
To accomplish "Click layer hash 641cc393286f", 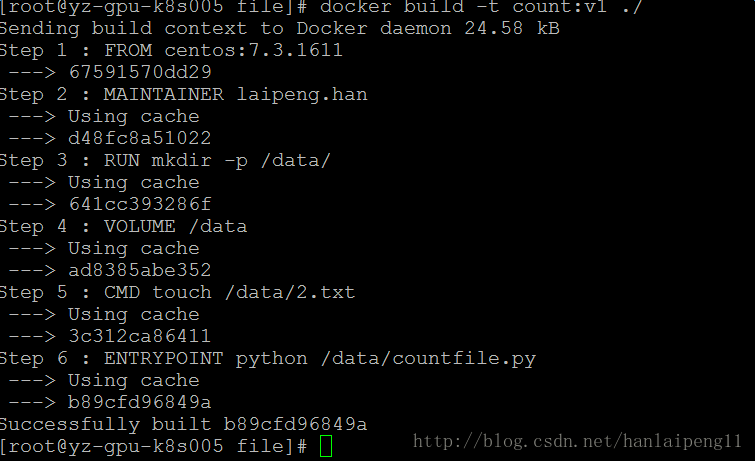I will 140,204.
